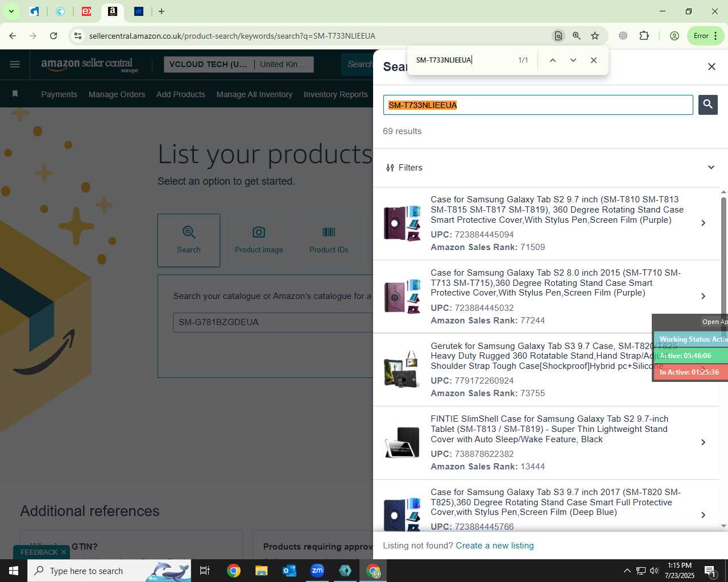728x582 pixels.
Task: Open Google Lens search icon in address bar
Action: pyautogui.click(x=559, y=36)
